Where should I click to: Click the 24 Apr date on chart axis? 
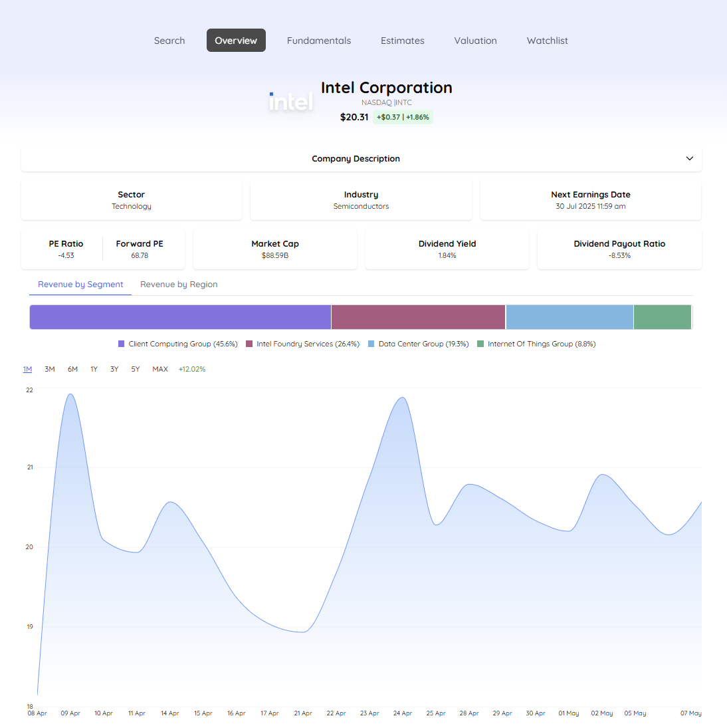point(402,713)
